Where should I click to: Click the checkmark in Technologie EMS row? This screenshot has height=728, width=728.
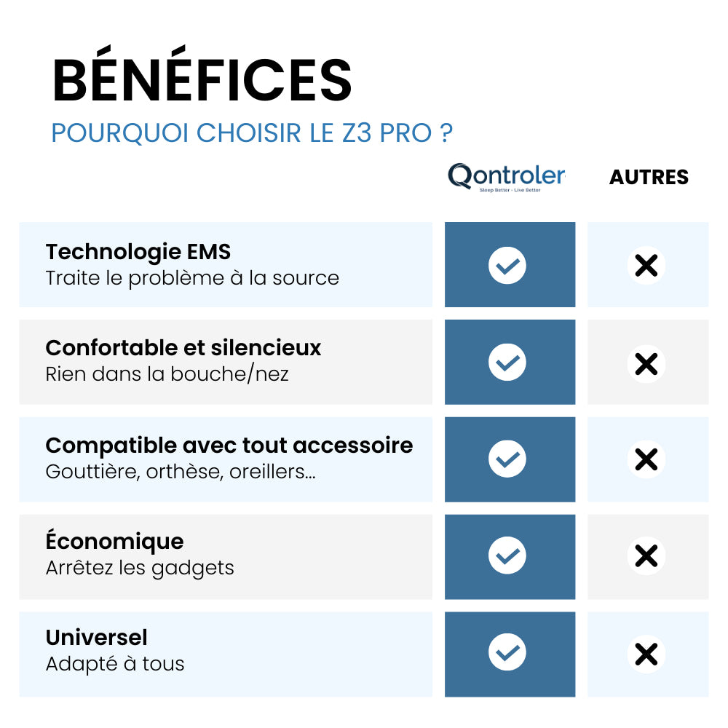click(x=507, y=265)
